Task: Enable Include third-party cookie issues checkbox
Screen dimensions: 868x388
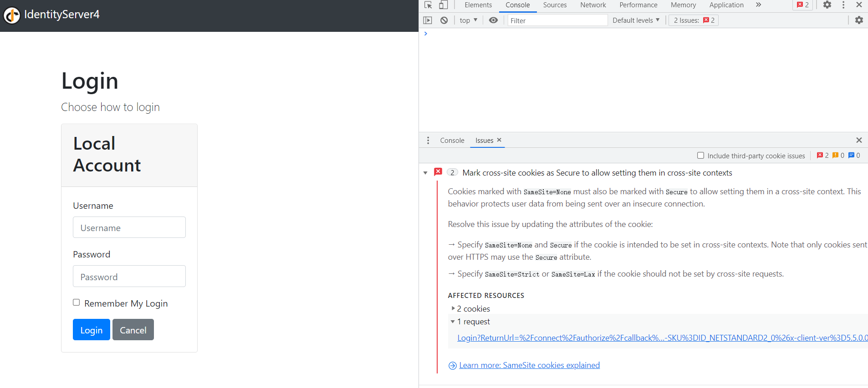Action: tap(701, 156)
